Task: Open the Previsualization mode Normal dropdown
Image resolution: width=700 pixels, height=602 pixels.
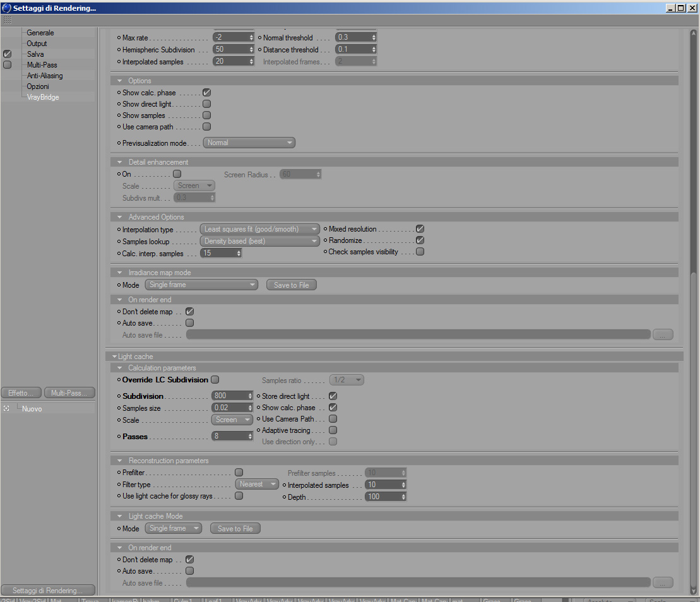Action: click(x=249, y=143)
